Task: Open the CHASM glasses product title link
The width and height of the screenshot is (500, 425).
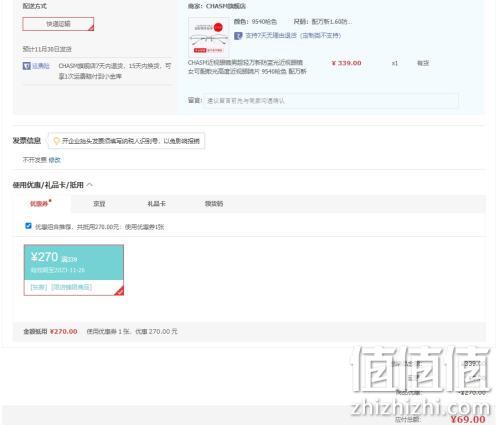Action: [247, 67]
